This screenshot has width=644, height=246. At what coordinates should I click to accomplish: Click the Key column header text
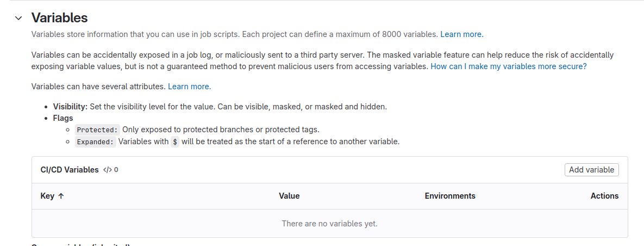coord(47,196)
